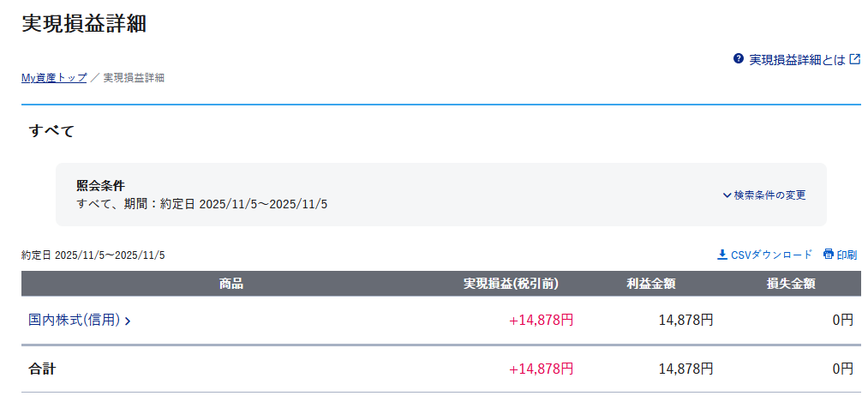
Task: Click the 実現損益詳細 breadcrumb current page text
Action: coord(134,77)
